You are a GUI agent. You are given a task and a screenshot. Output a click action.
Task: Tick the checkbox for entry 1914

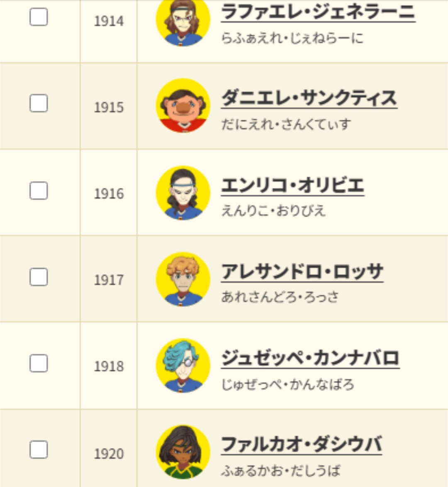point(39,17)
